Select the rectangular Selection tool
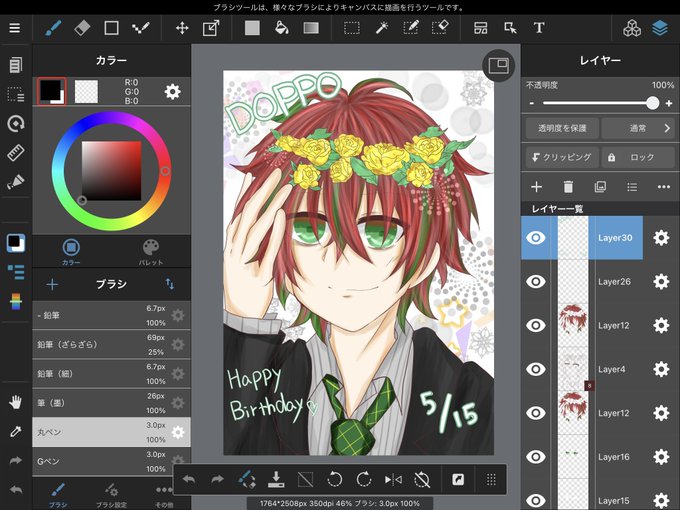680x510 pixels. pyautogui.click(x=352, y=28)
